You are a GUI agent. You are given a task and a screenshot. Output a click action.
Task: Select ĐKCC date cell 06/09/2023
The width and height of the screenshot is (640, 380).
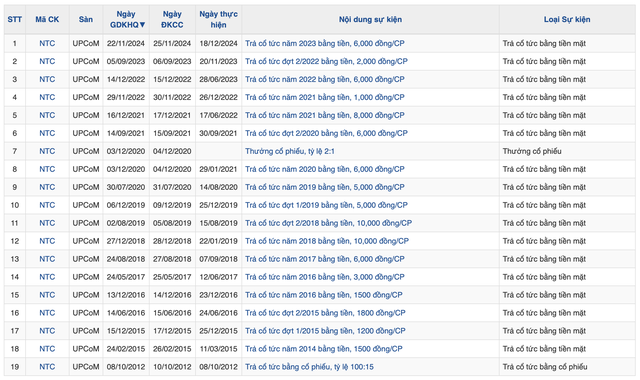coord(172,61)
